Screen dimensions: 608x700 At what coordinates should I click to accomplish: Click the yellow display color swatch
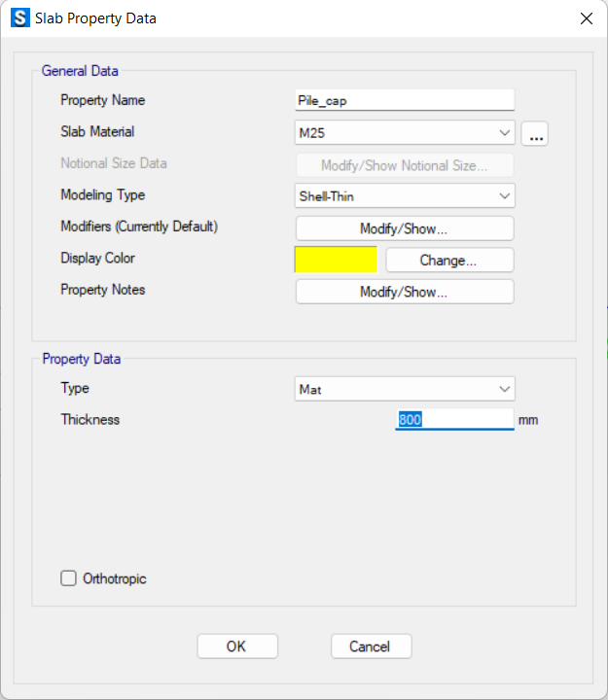tap(336, 260)
